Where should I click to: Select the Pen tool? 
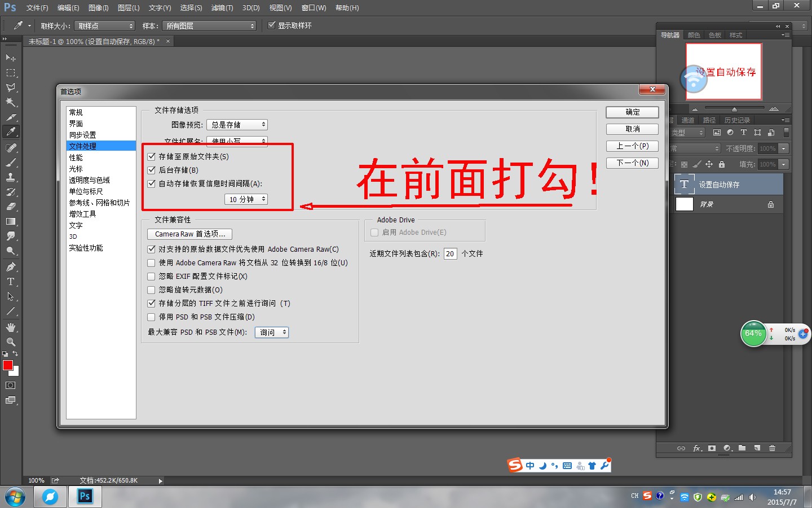pos(10,266)
